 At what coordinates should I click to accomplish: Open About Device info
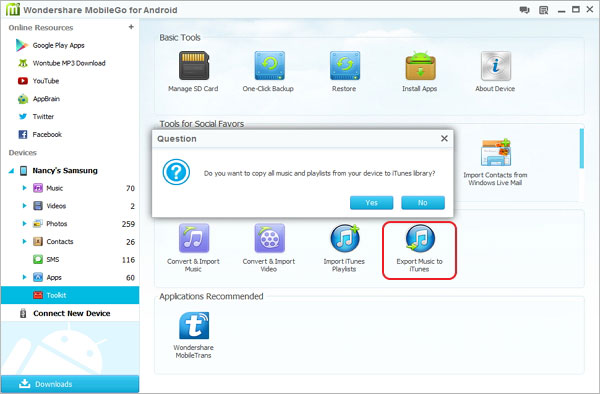(x=495, y=72)
